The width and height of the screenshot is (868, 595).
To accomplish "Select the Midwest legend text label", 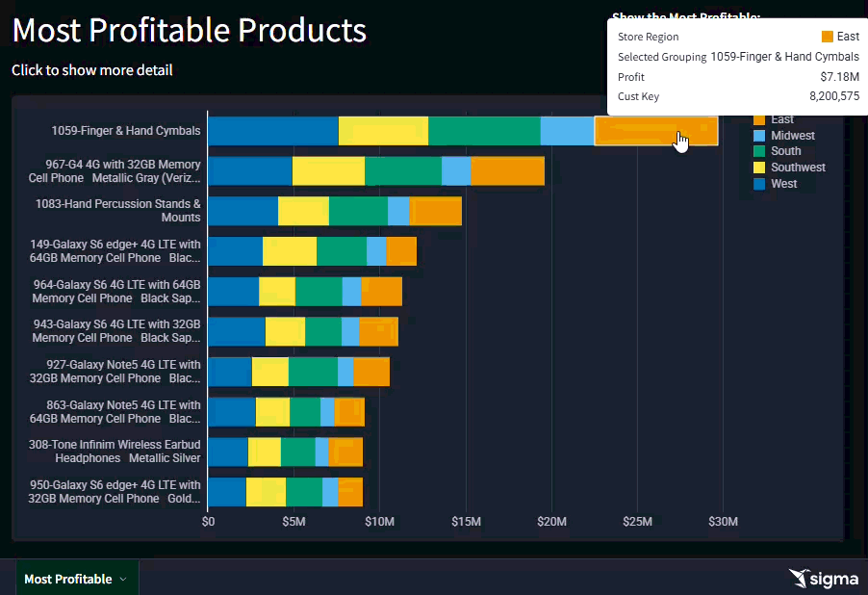I will tap(793, 136).
